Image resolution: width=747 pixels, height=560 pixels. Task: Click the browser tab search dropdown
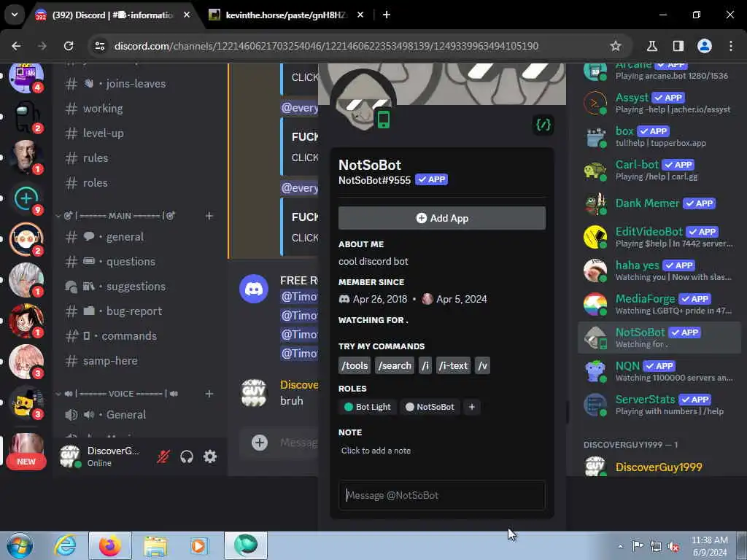click(15, 15)
